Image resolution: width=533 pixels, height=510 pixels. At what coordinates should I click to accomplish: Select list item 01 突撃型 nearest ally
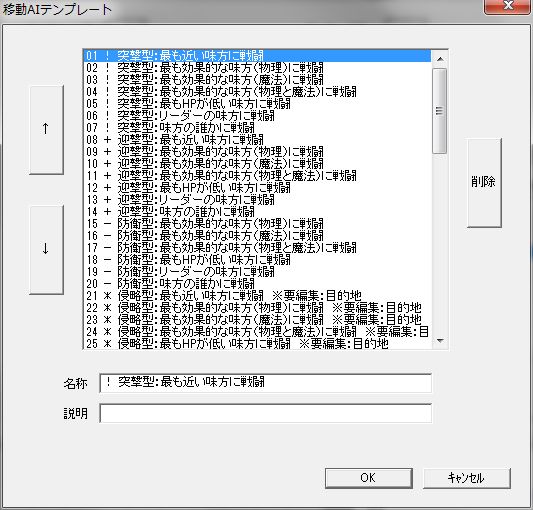257,56
